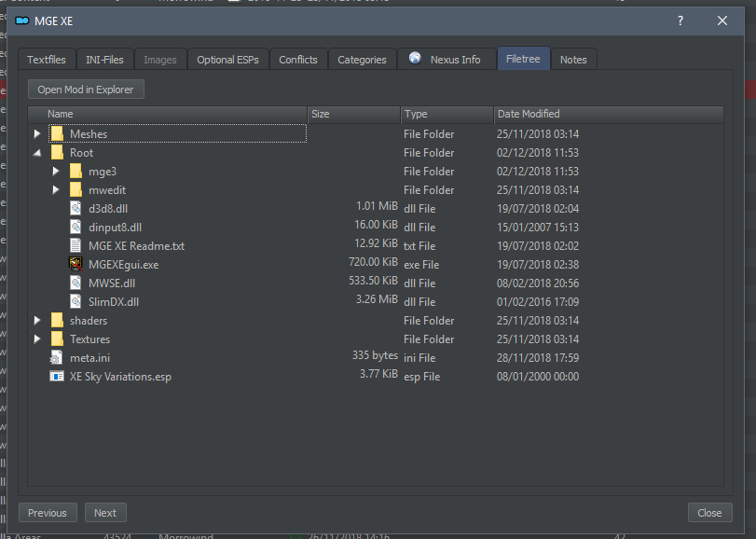Expand the Meshes folder

(x=37, y=133)
